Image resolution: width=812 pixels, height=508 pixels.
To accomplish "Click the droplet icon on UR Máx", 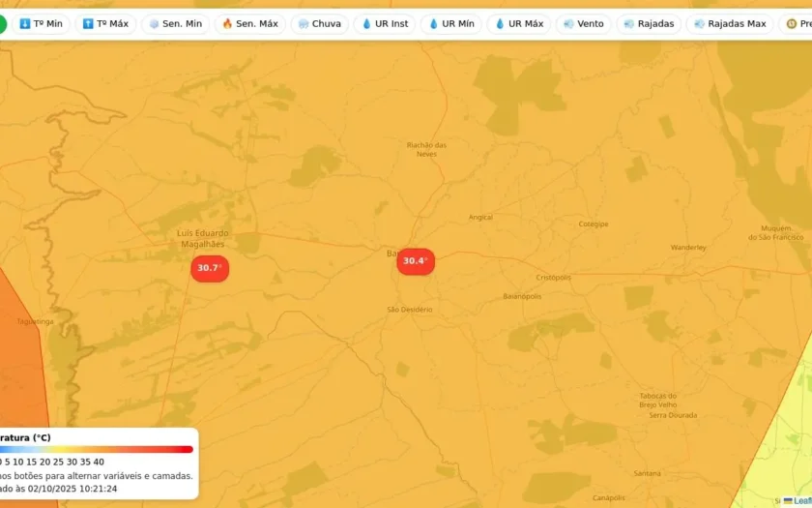I will pos(500,24).
